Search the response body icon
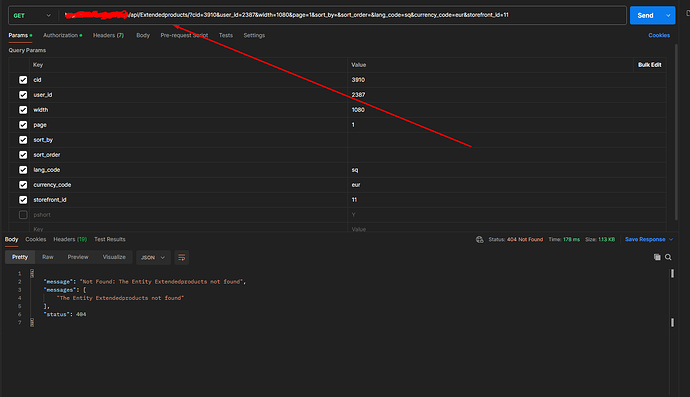Viewport: 690px width, 397px height. click(x=668, y=257)
